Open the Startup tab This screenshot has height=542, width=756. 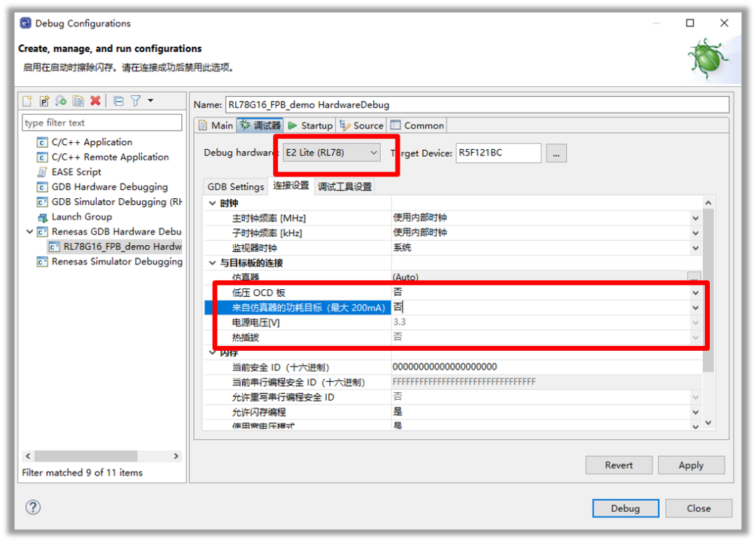coord(310,126)
